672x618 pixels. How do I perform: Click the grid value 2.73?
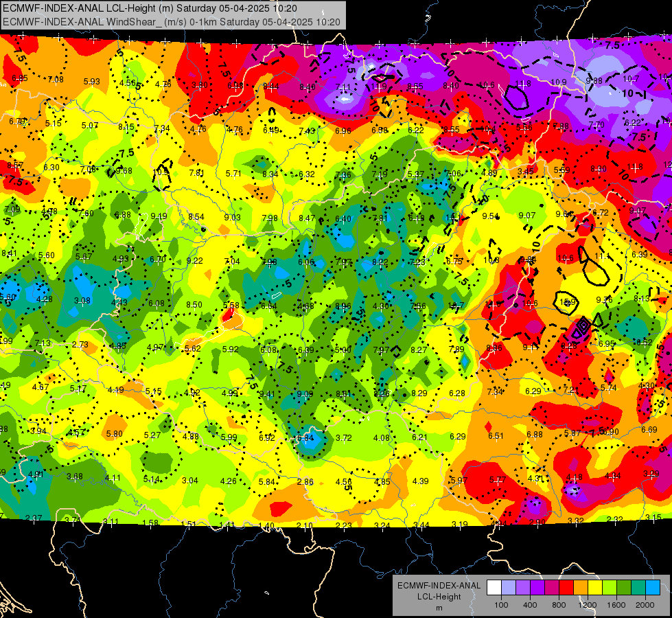(80, 345)
